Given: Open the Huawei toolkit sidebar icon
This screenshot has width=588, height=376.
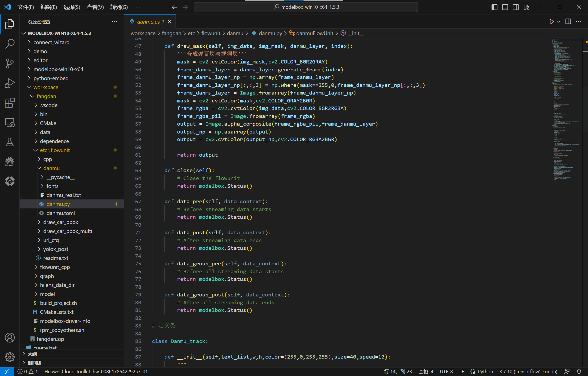Looking at the screenshot, I should pos(10,162).
